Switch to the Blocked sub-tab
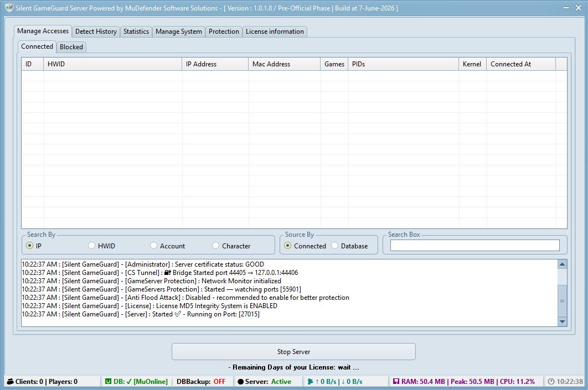 71,47
